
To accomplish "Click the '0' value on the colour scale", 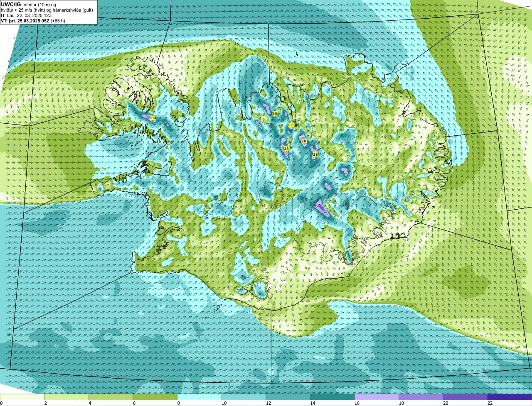I will click(x=1, y=403).
